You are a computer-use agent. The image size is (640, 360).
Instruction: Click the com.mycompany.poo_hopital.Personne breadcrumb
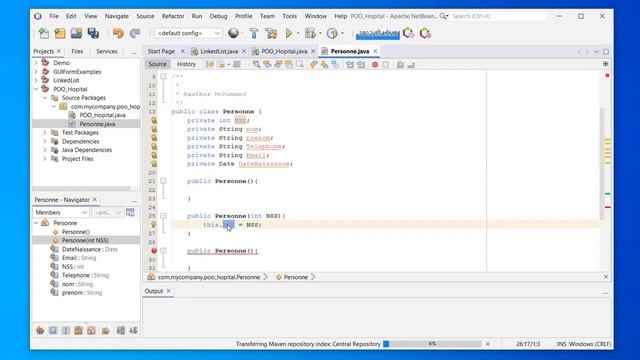209,277
